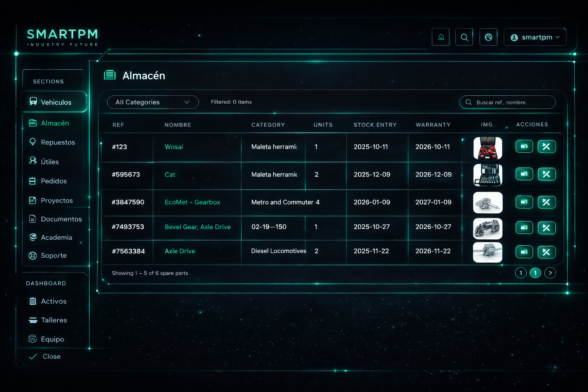Click the green card icon for Cat row

point(524,174)
